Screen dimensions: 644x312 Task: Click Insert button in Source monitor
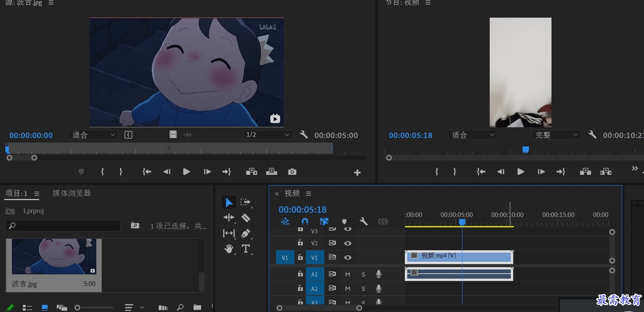coord(251,172)
